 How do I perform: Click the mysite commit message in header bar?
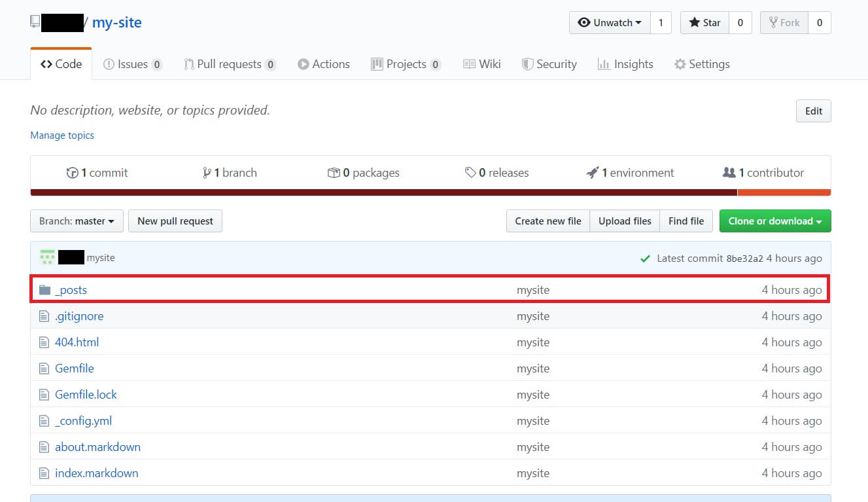[x=101, y=258]
